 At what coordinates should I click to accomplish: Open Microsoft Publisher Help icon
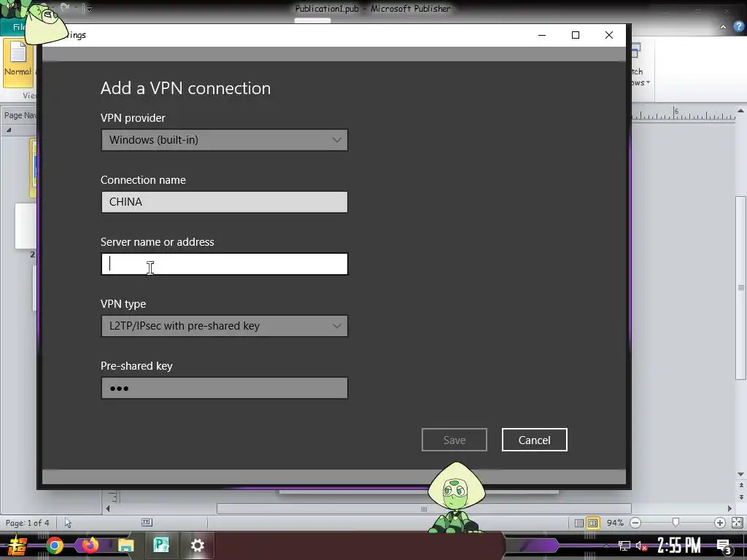[738, 27]
